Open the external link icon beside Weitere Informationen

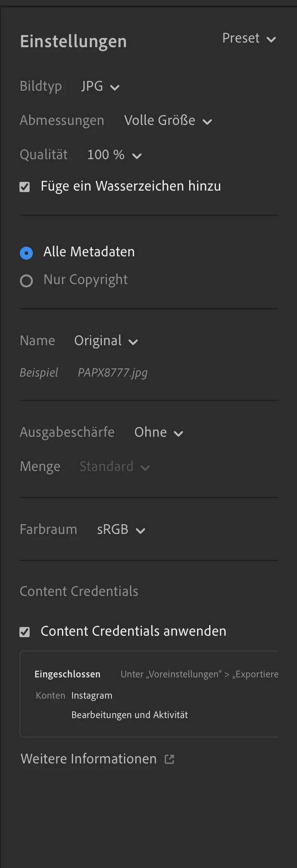(169, 759)
